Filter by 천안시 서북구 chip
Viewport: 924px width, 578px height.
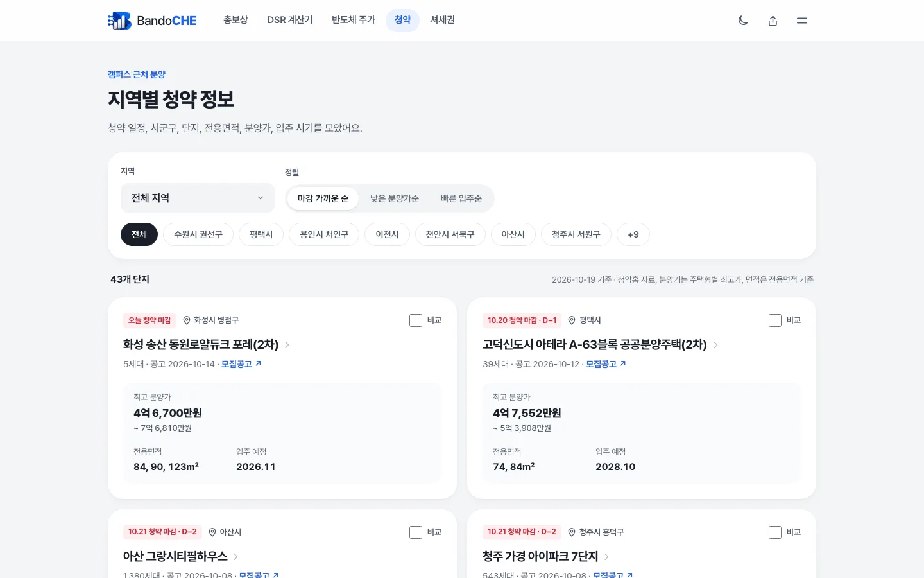pos(450,234)
